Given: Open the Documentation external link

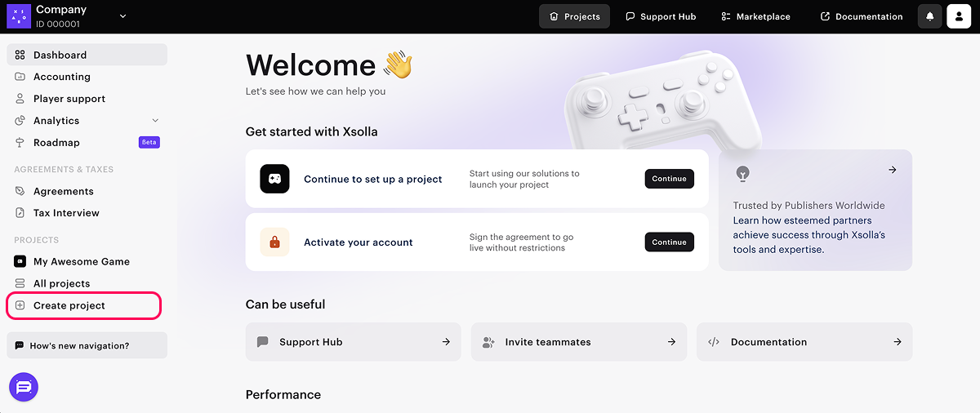Looking at the screenshot, I should 862,16.
